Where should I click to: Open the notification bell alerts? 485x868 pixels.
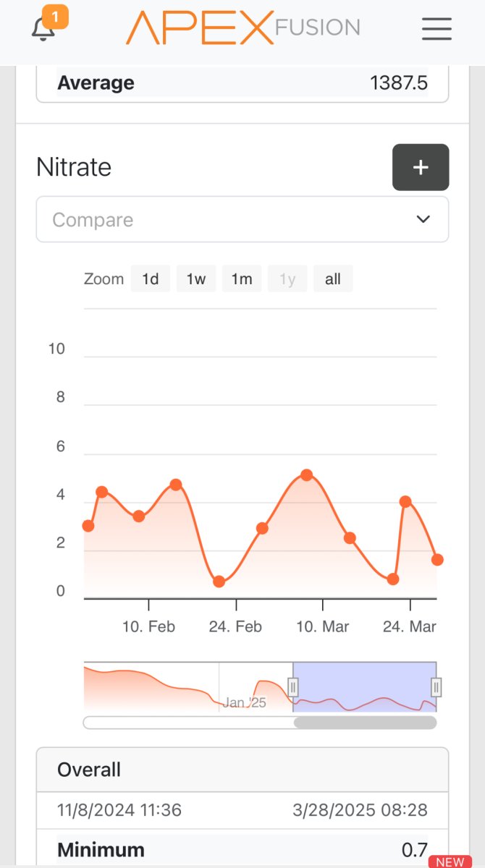[45, 27]
